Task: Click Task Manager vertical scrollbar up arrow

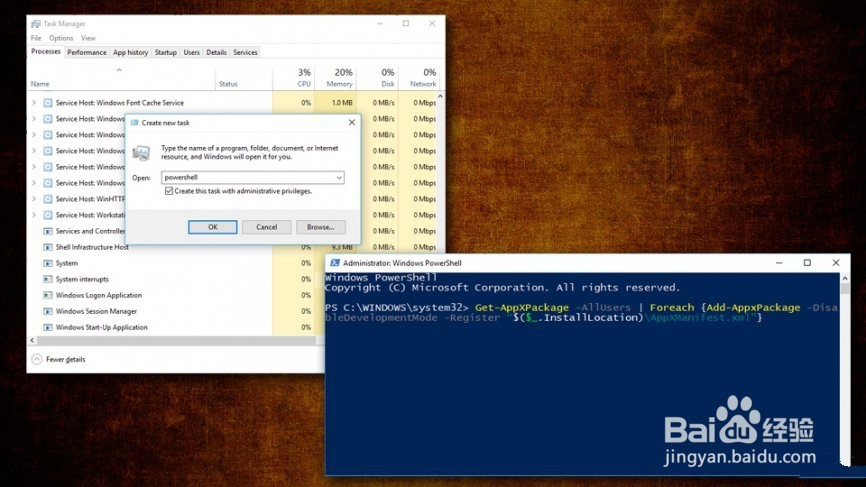Action: tap(440, 96)
